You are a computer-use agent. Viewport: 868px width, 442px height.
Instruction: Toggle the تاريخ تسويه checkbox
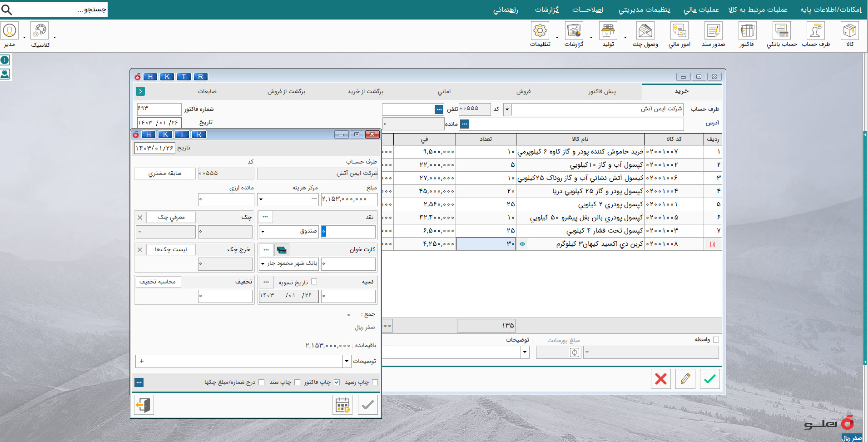coord(314,282)
